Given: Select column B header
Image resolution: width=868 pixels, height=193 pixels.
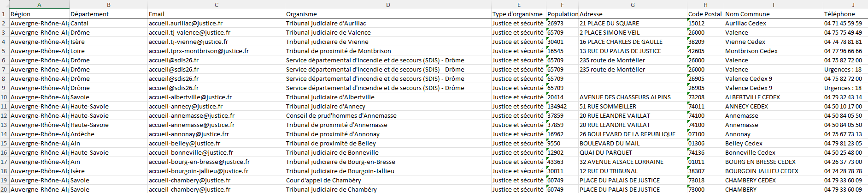Looking at the screenshot, I should click(108, 5).
